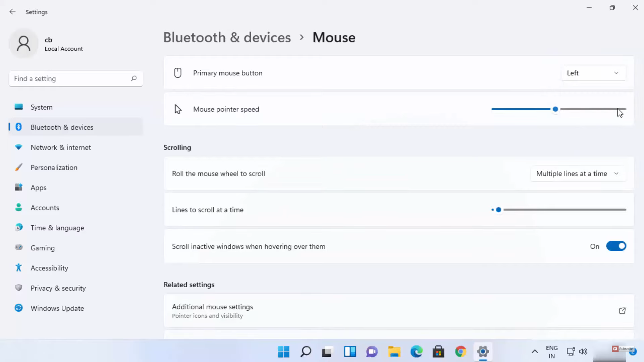Viewport: 644px width, 362px height.
Task: Go to the System settings section
Action: tap(42, 107)
